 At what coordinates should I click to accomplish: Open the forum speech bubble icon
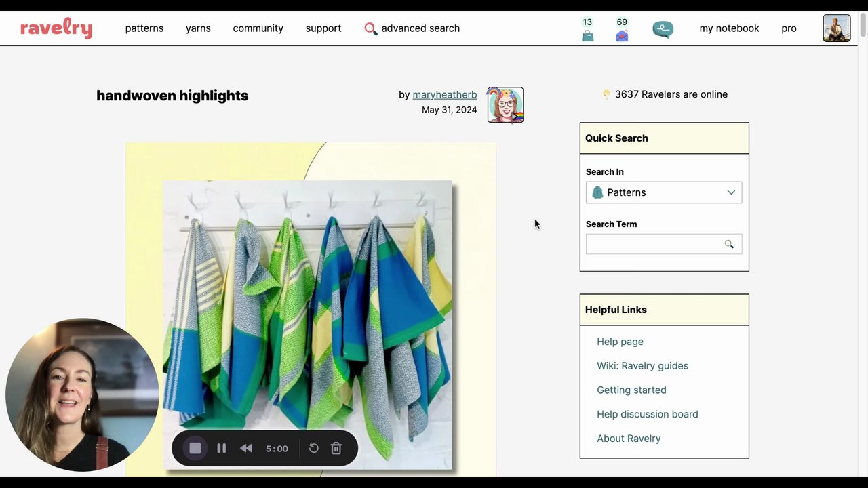pos(663,29)
